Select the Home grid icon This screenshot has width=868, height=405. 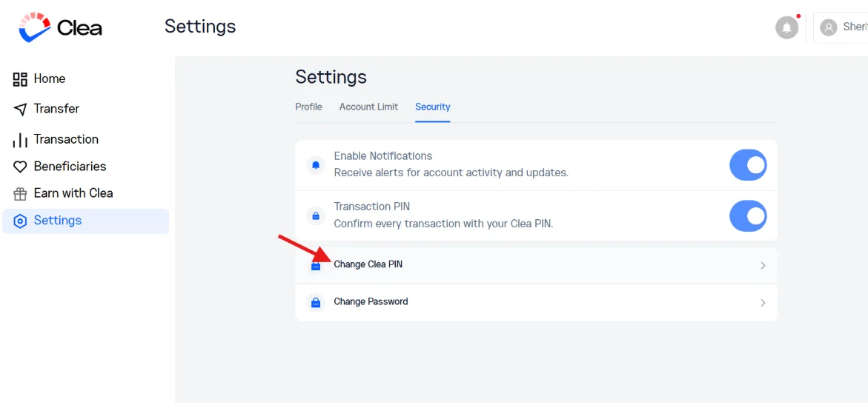(20, 79)
